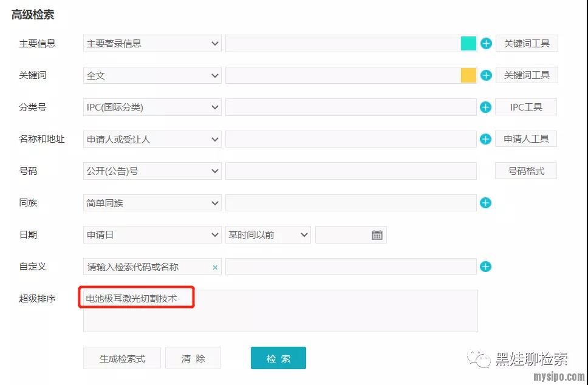Image resolution: width=588 pixels, height=385 pixels.
Task: Expand the IPC(国际分类) dropdown
Action: pyautogui.click(x=152, y=107)
